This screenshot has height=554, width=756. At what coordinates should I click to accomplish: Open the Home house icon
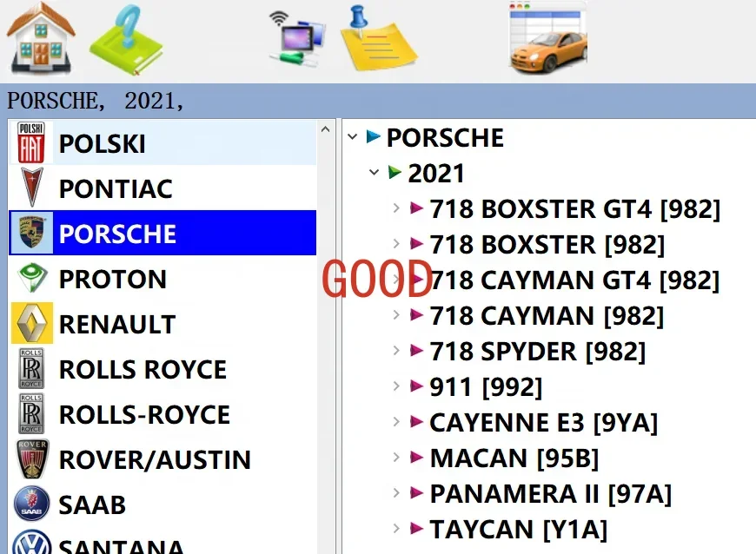tap(41, 38)
